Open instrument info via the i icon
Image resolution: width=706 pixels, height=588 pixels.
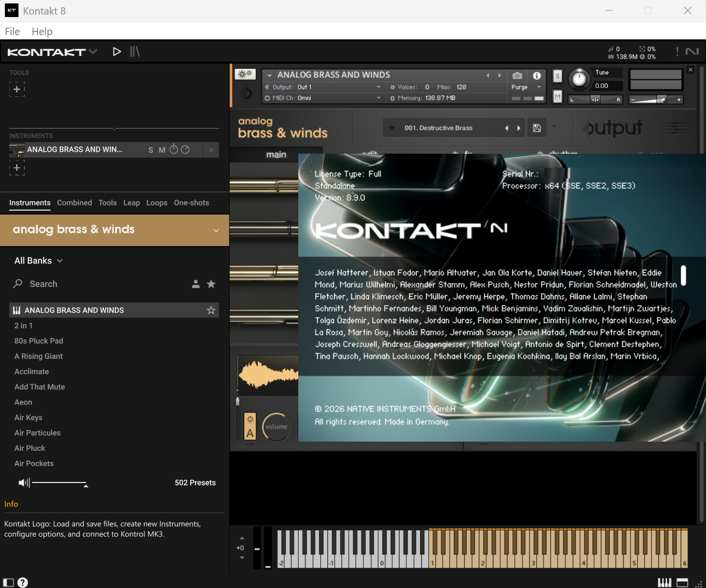point(537,75)
